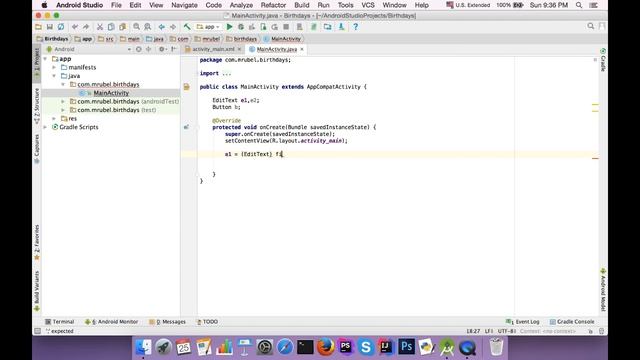Image resolution: width=640 pixels, height=360 pixels.
Task: Expand com.mrubel.birthdays (test) package
Action: tap(63, 110)
